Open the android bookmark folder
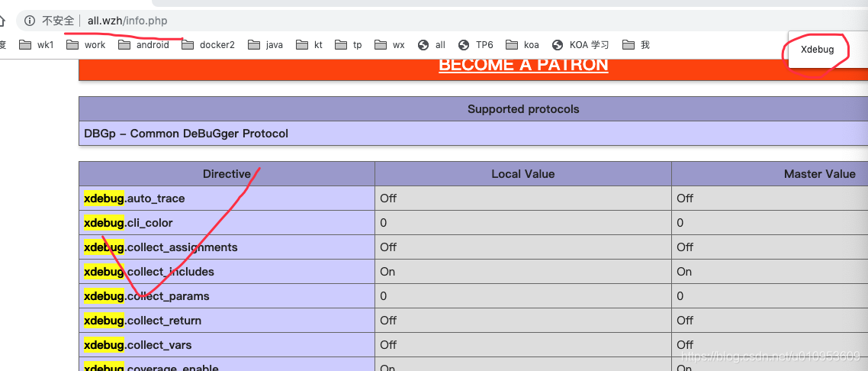Image resolution: width=868 pixels, height=371 pixels. pyautogui.click(x=143, y=45)
